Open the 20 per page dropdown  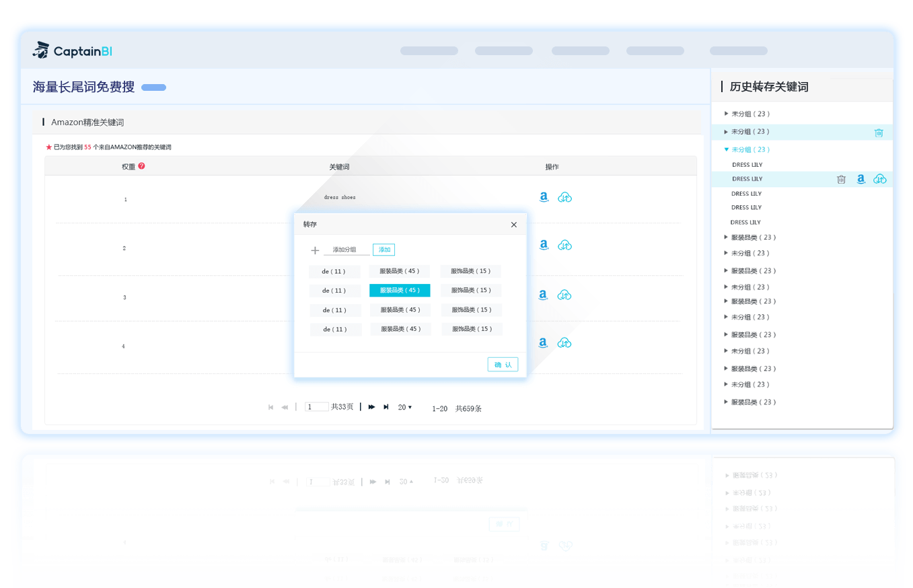405,407
